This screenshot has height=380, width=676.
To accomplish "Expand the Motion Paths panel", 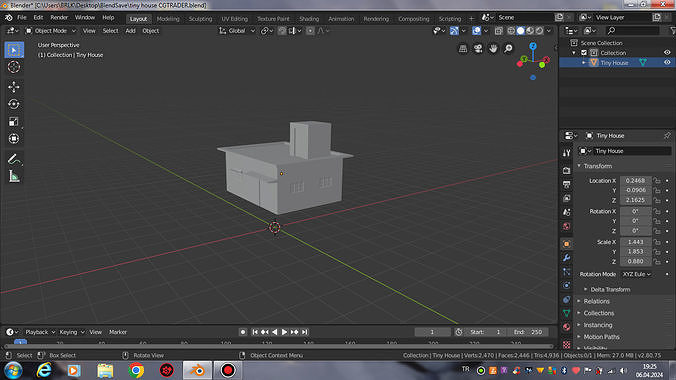I will pyautogui.click(x=601, y=337).
